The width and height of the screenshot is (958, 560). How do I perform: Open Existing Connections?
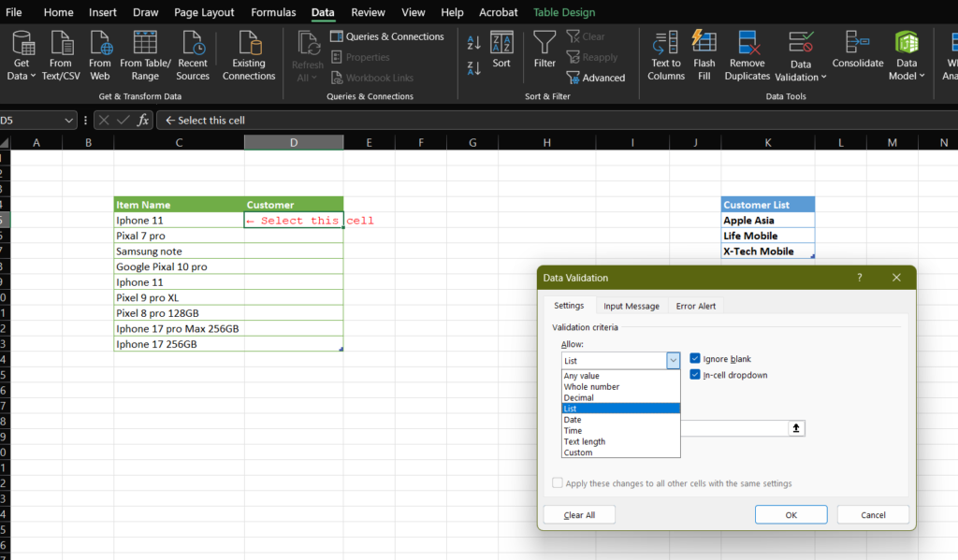tap(249, 43)
